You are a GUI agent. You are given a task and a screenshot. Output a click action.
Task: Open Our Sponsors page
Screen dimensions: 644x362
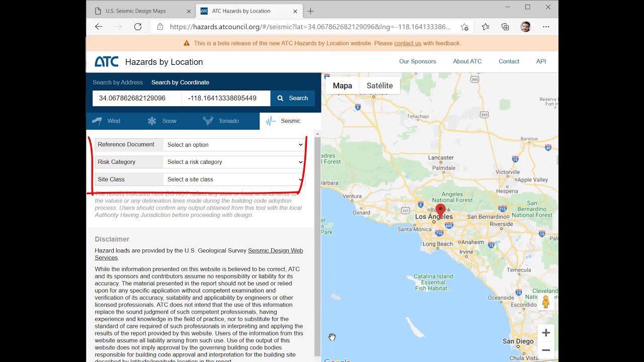click(418, 61)
